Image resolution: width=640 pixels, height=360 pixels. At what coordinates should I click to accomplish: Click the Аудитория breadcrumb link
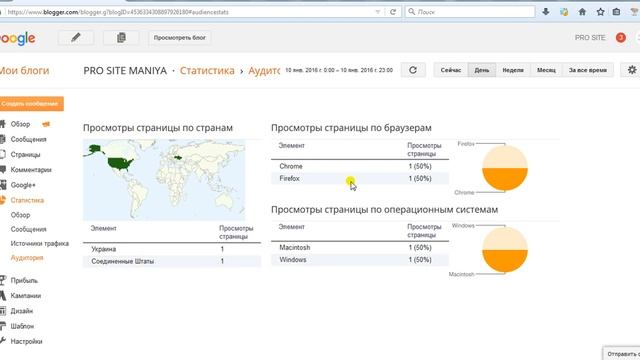(264, 71)
